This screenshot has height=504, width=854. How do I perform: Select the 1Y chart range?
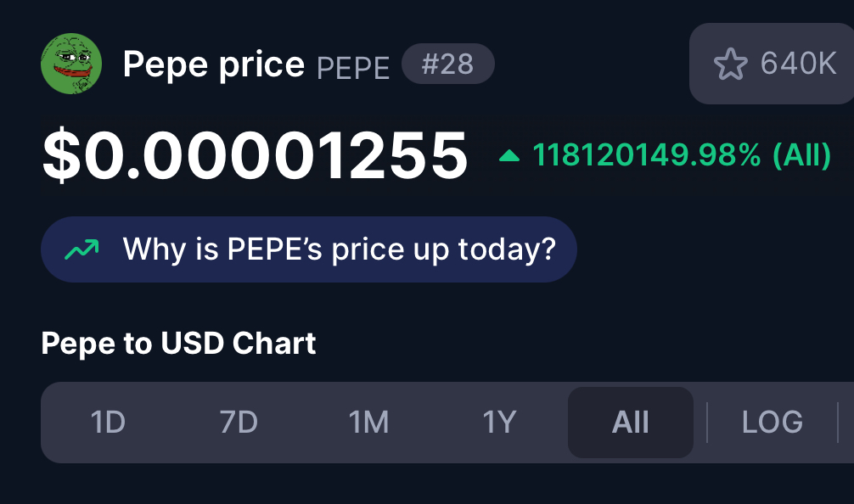click(499, 423)
